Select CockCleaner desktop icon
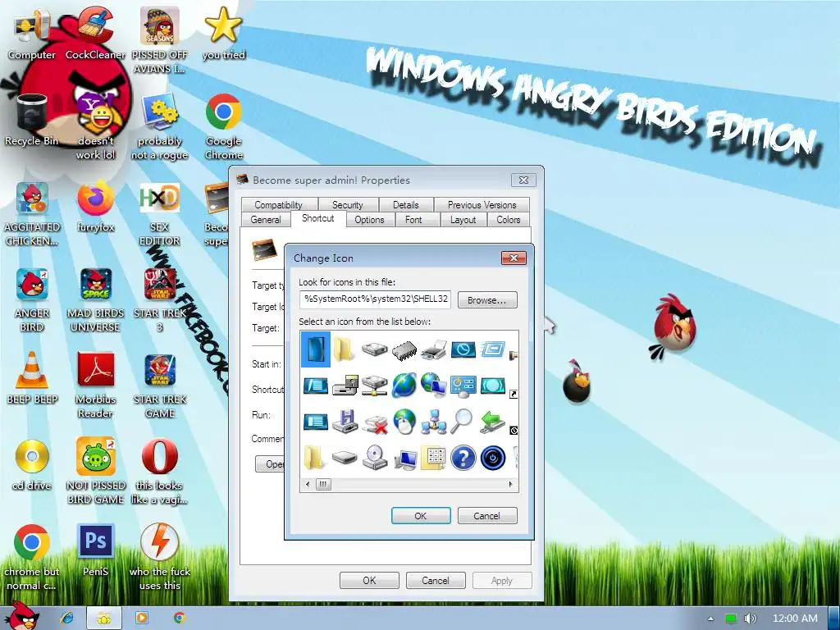Image resolution: width=840 pixels, height=630 pixels. pyautogui.click(x=95, y=33)
